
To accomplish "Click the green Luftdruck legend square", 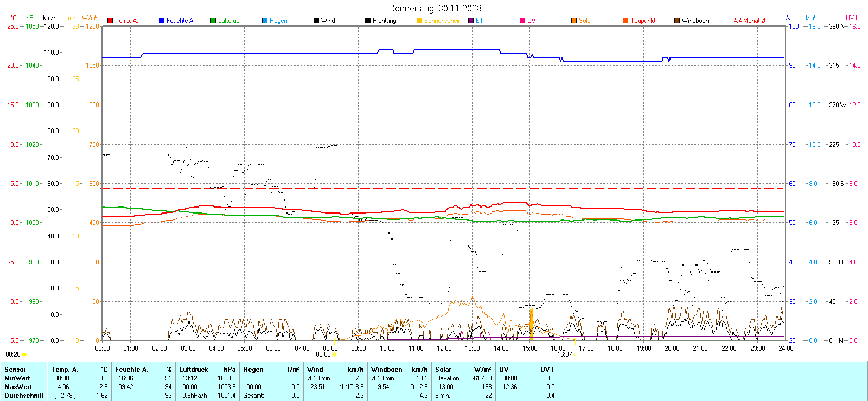I will click(x=213, y=21).
